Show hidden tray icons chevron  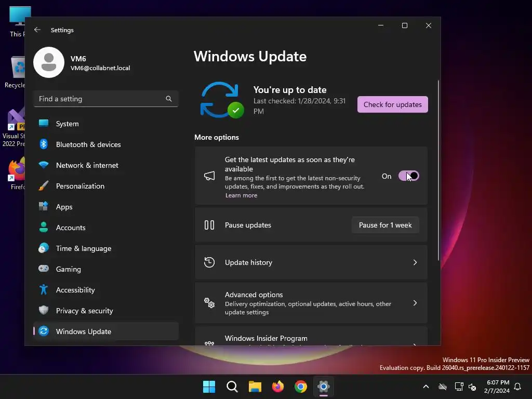pos(426,387)
